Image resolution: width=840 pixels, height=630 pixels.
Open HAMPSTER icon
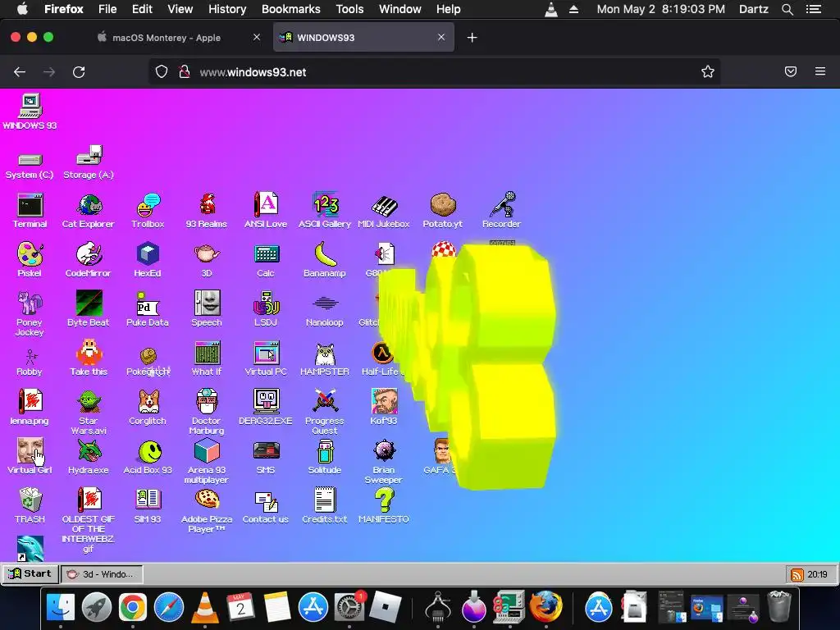tap(325, 358)
